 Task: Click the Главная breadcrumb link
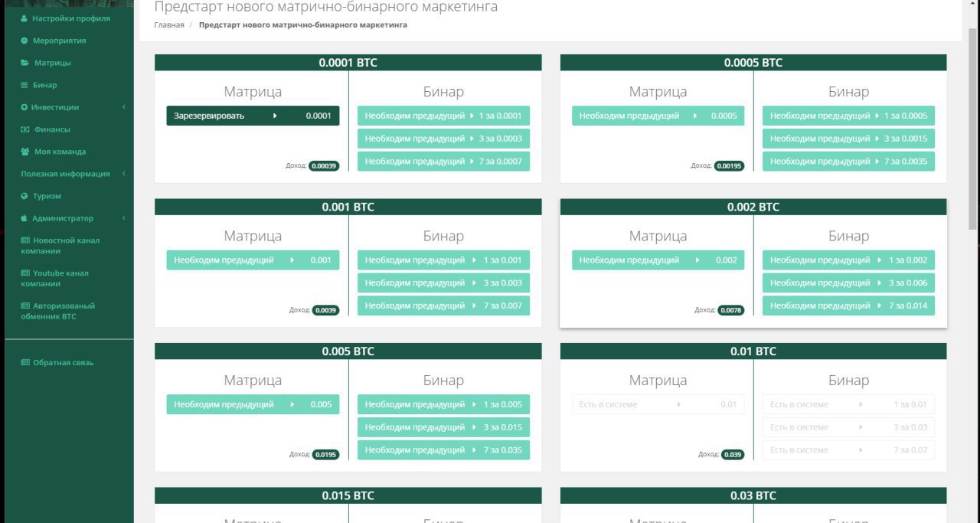[x=169, y=25]
